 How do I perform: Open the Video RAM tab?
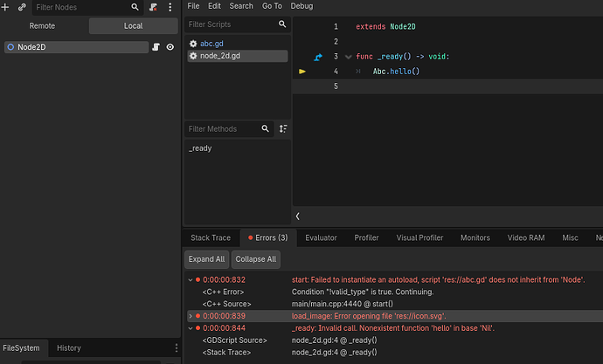[x=526, y=237]
